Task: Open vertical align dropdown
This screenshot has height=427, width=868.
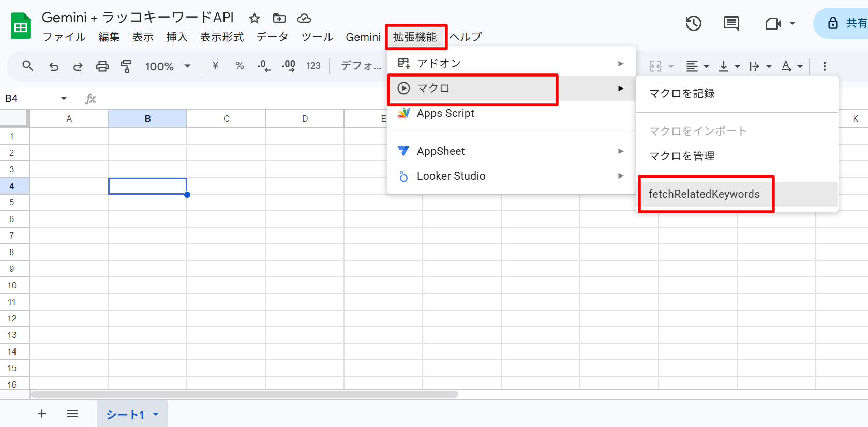Action: [x=729, y=66]
